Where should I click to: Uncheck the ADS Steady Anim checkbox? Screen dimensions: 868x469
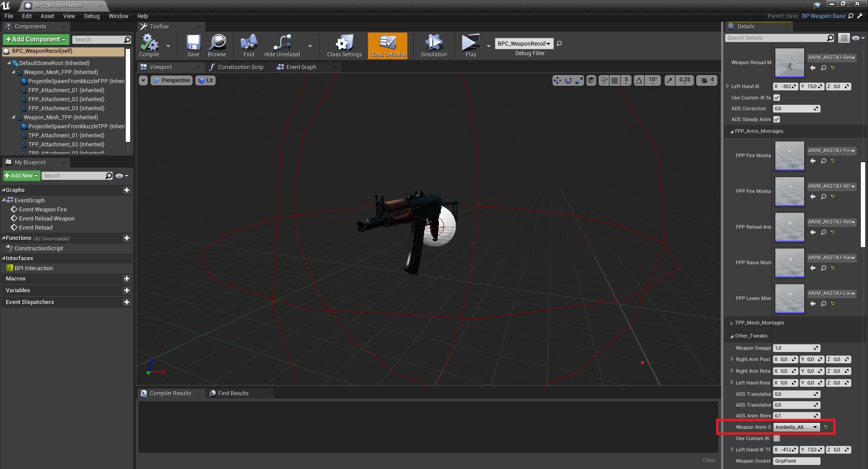click(777, 119)
